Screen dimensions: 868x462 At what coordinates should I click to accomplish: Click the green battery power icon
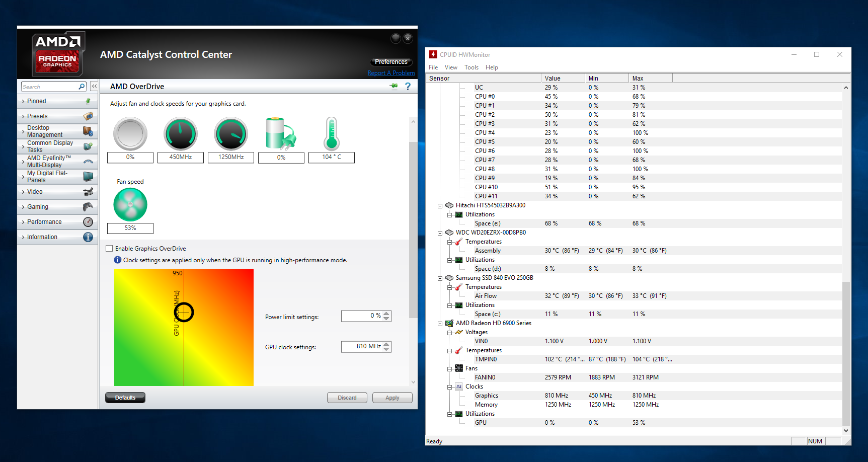pos(281,134)
